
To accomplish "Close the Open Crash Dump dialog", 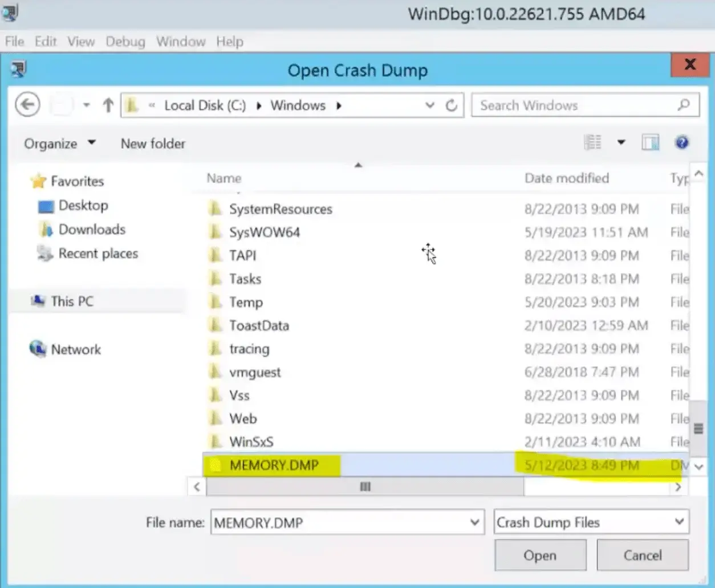I will coord(690,64).
